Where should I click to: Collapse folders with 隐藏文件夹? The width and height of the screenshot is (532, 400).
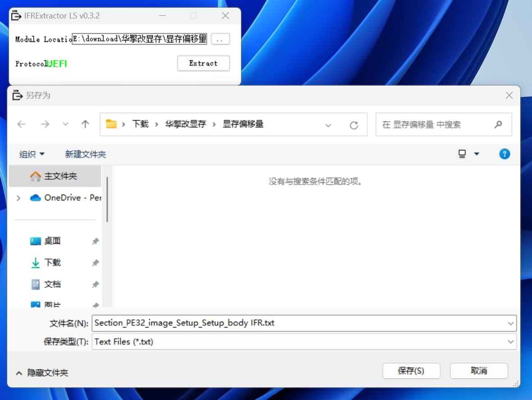[42, 373]
